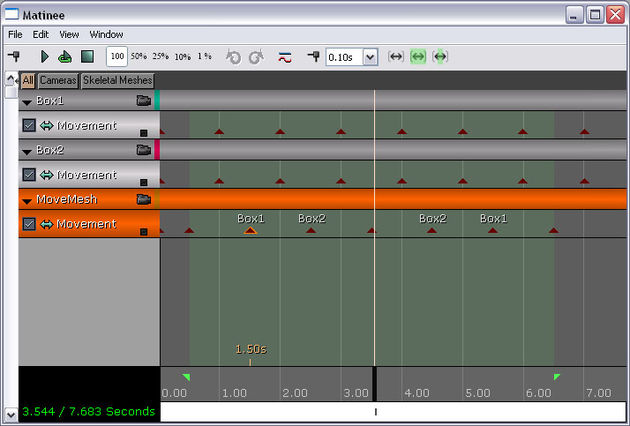This screenshot has height=426, width=630.
Task: Set playback speed to 10%
Action: tap(182, 57)
